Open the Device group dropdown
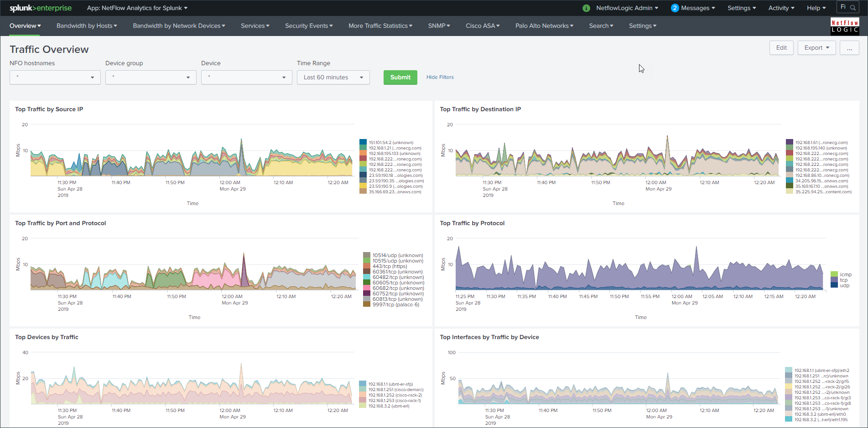The height and width of the screenshot is (428, 868). [151, 77]
